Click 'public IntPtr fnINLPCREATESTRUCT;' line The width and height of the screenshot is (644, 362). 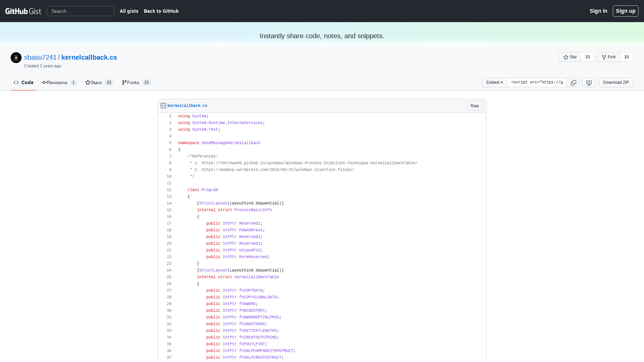[245, 358]
